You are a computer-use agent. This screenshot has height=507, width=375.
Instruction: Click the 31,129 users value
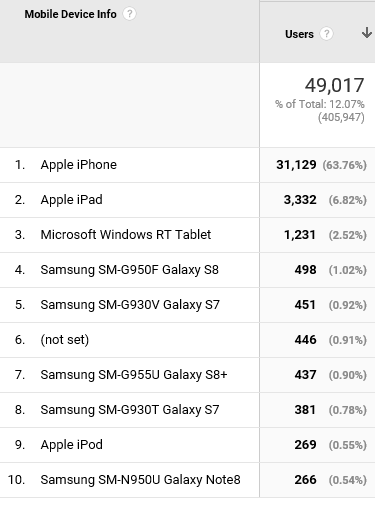296,165
